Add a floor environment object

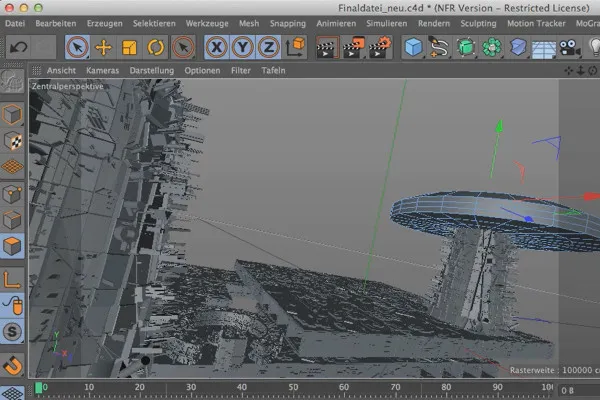coord(544,50)
